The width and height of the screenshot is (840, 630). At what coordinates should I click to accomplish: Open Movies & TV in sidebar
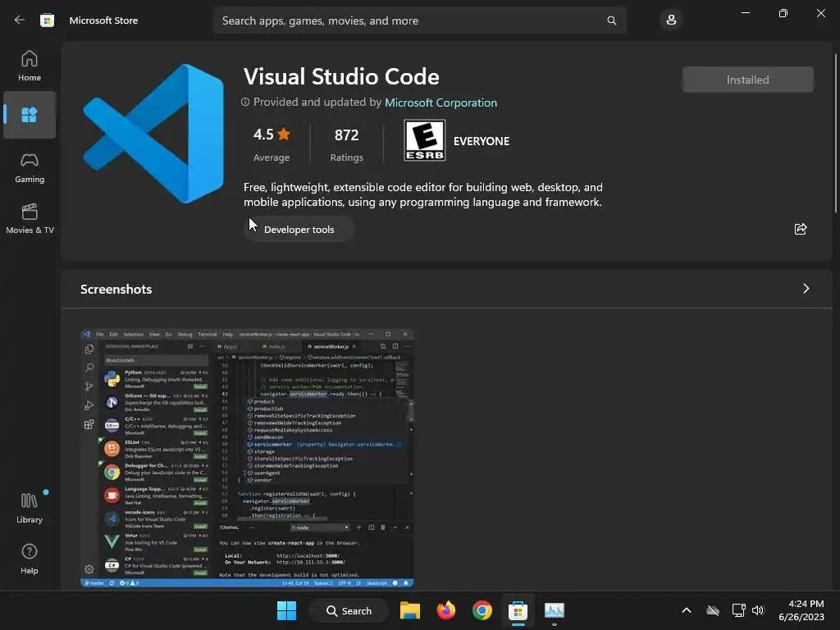tap(30, 218)
